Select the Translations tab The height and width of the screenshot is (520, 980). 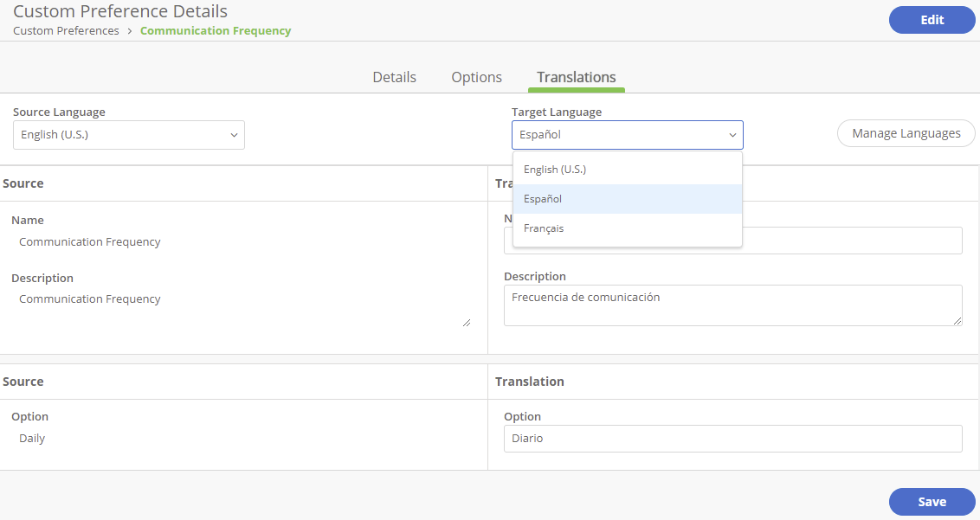(x=576, y=76)
